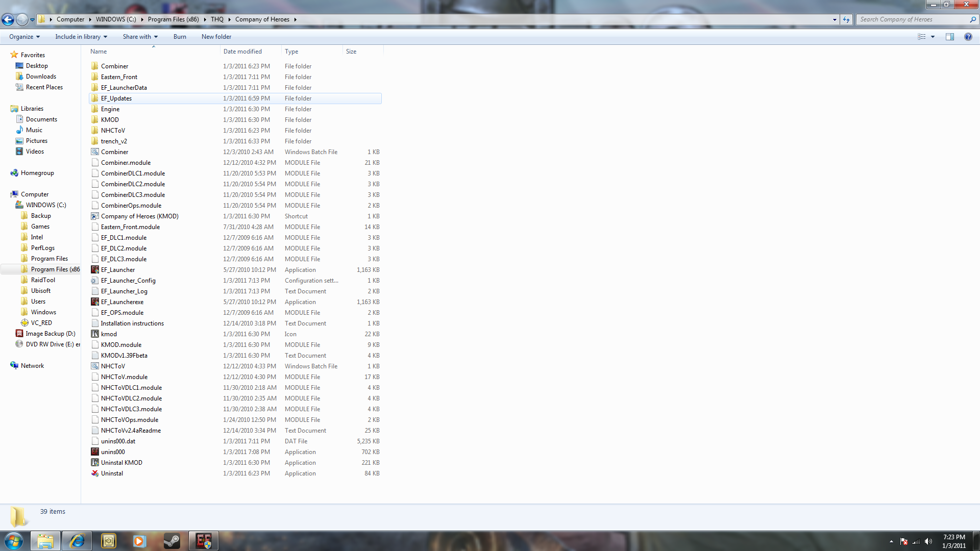Image resolution: width=980 pixels, height=551 pixels.
Task: Click the Company of Heroes (KMOD) shortcut icon
Action: pos(95,216)
